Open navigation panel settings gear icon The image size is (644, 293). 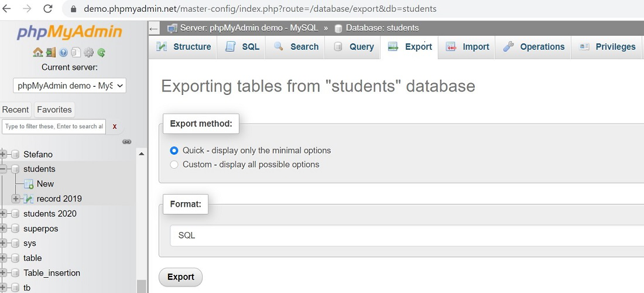point(88,52)
